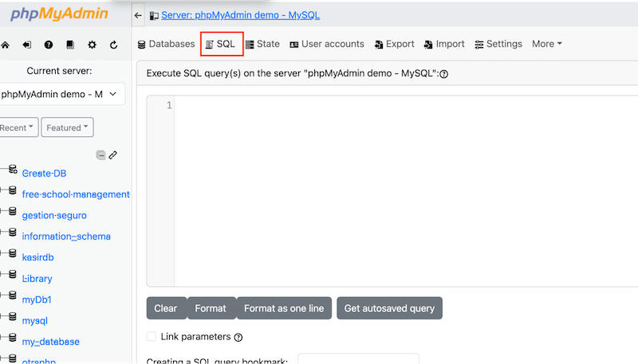Click database icon next to gestion-seguro
Screen dimensions: 638x364
pos(13,211)
